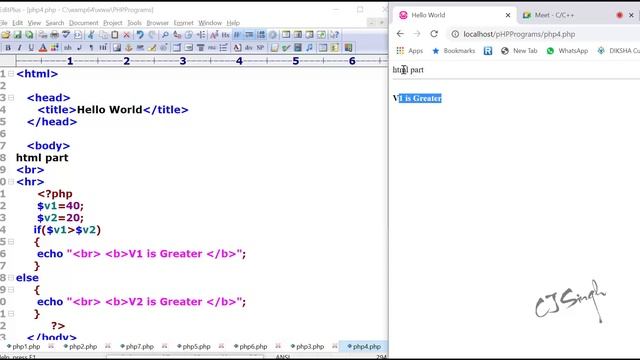
Task: Collapse the fold marker next to else
Action: [x=11, y=278]
